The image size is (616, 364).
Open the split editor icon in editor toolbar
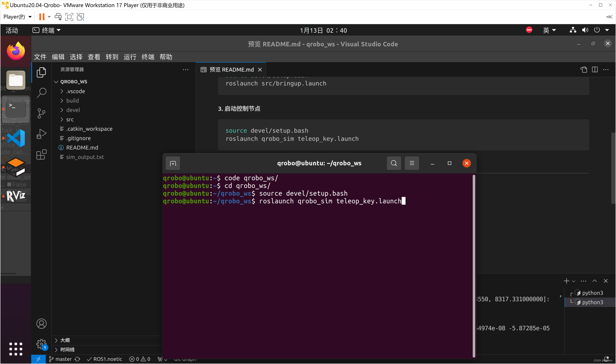(x=595, y=70)
